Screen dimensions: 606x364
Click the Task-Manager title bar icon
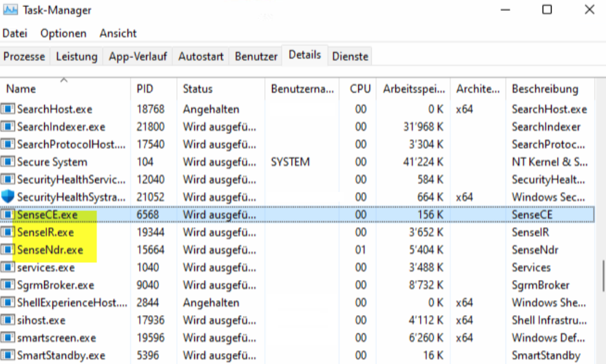coord(10,10)
